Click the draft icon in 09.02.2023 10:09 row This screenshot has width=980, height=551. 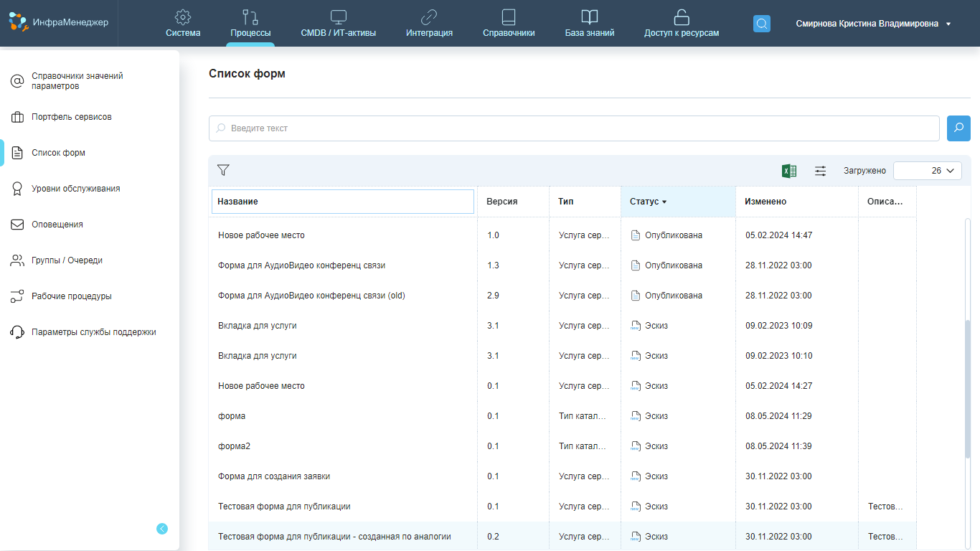click(x=635, y=326)
